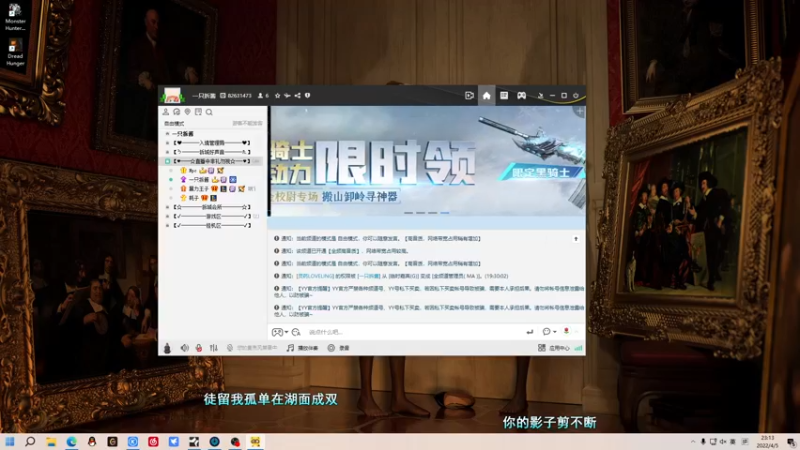Click the microphone device icon at bottom left
Image resolution: width=800 pixels, height=450 pixels.
point(167,348)
